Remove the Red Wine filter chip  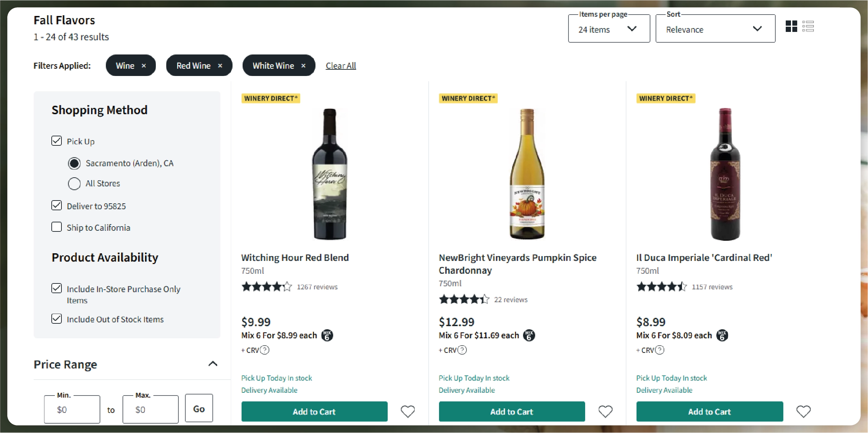coord(220,66)
